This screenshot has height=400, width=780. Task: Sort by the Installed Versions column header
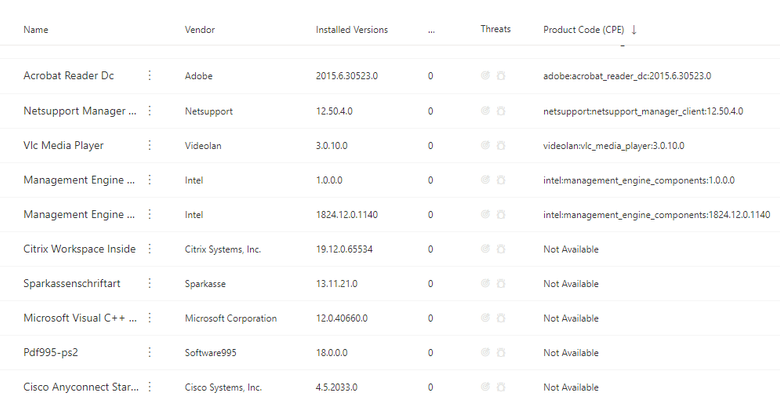(352, 30)
